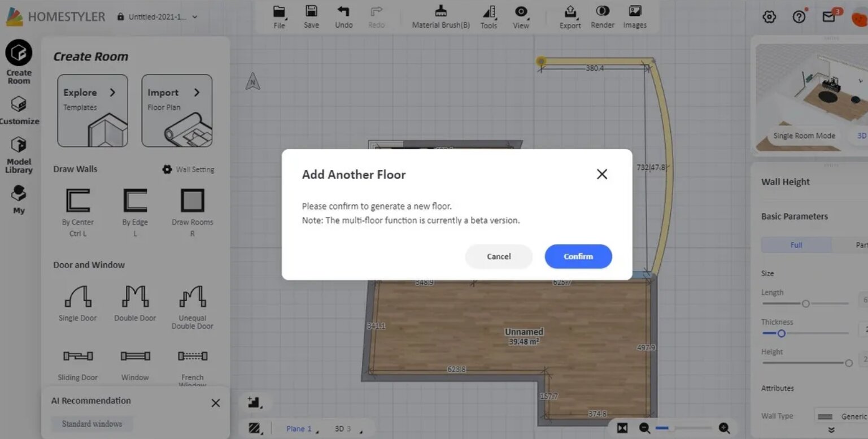Click the 623.8 wall dimension
The width and height of the screenshot is (868, 439).
(x=456, y=370)
